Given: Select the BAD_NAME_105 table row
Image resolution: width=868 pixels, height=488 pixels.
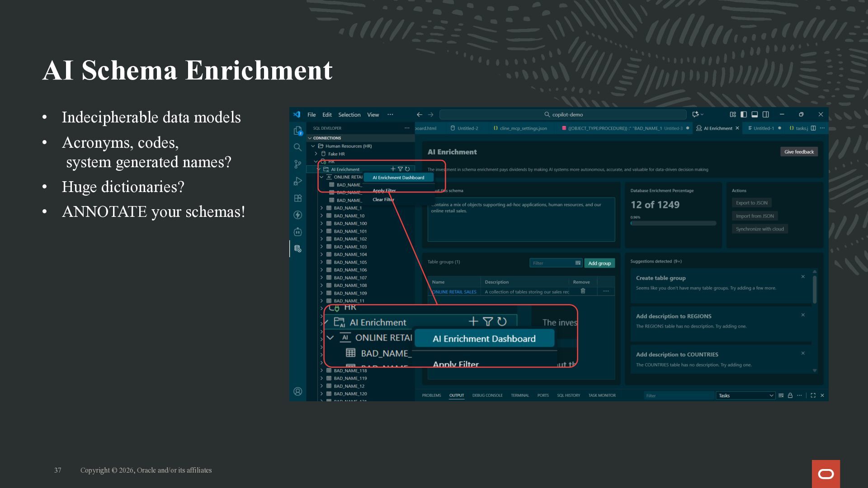Looking at the screenshot, I should tap(361, 262).
